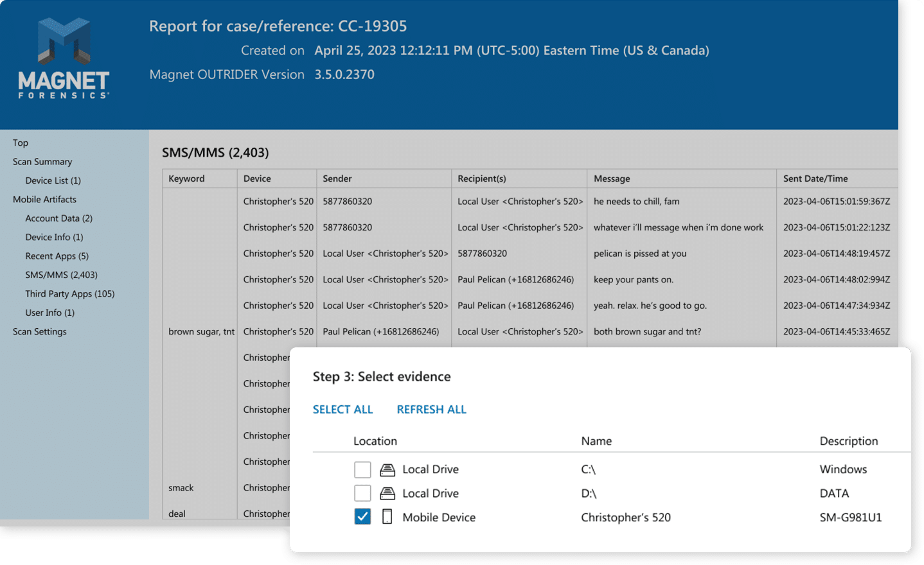Viewport: 924px width, 565px height.
Task: Open Device List (1)
Action: tap(53, 180)
